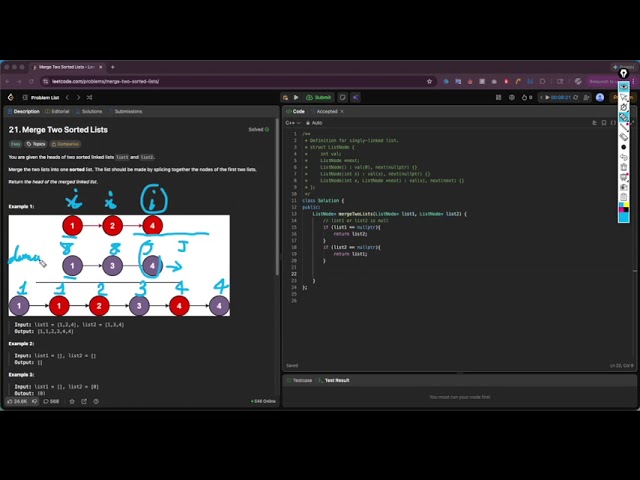Shuffle to a random problem
Image resolution: width=640 pixels, height=480 pixels.
pyautogui.click(x=89, y=97)
